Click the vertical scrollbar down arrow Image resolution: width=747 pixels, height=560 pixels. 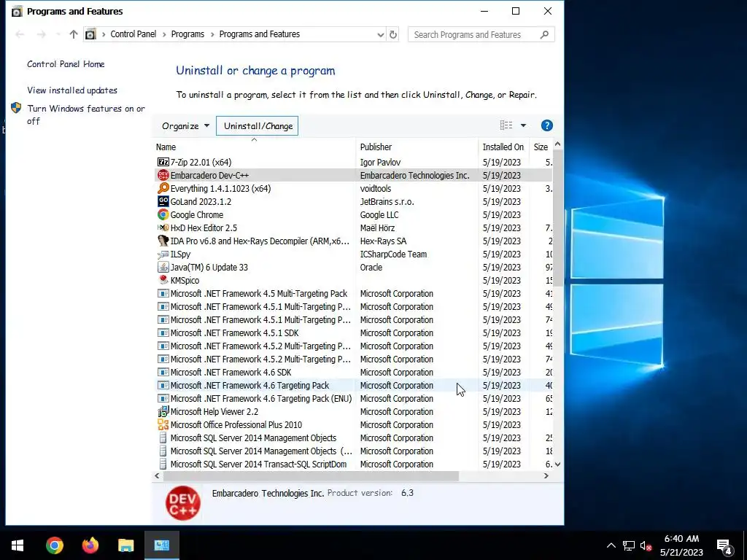[x=558, y=464]
